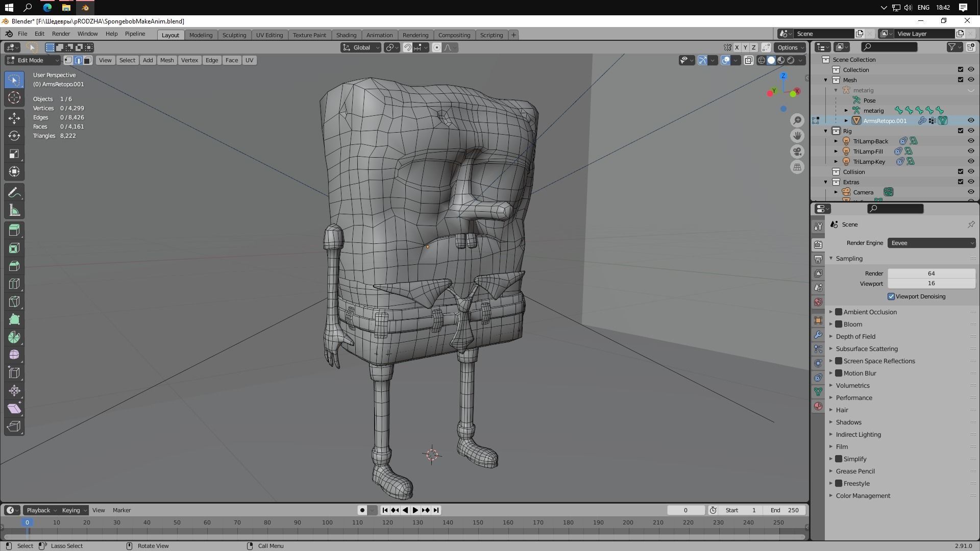
Task: Click the viewport pan hand icon
Action: [x=797, y=136]
